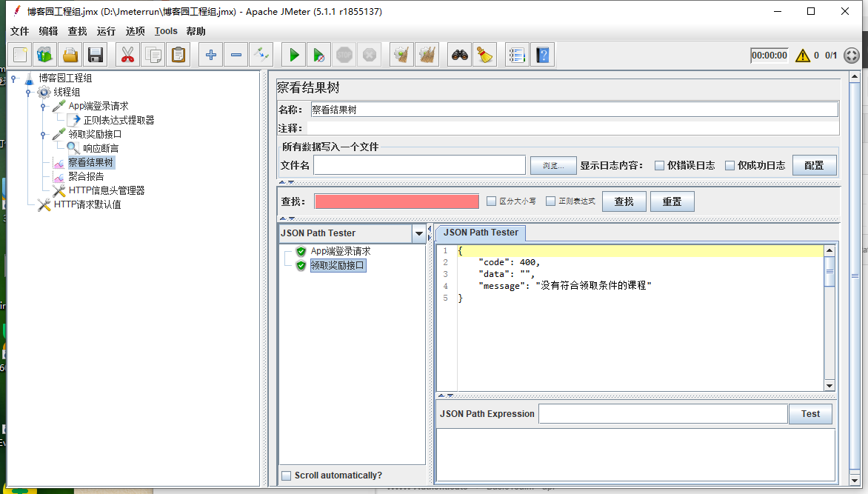Select the 博客园工程组 test plan node
This screenshot has width=868, height=494.
click(64, 78)
